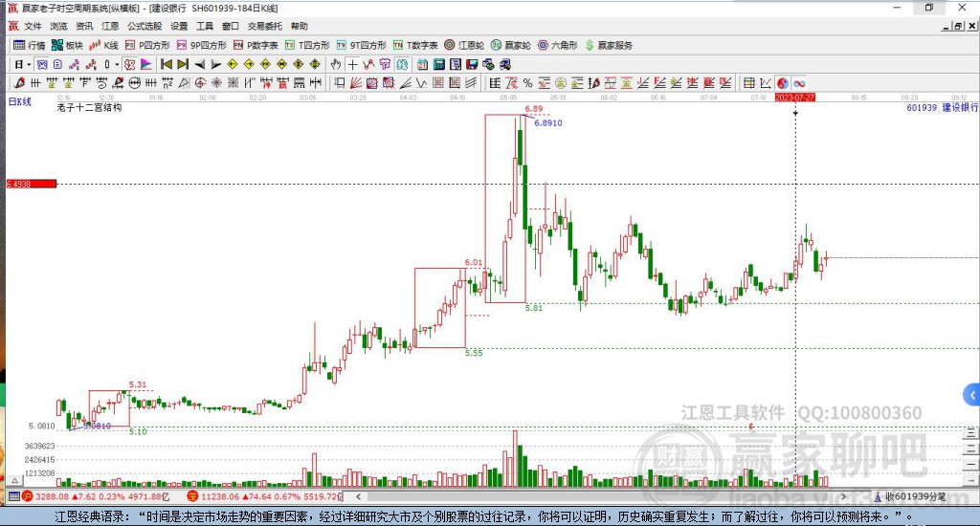Click the horizontal scrollbar left arrow
The width and height of the screenshot is (980, 526).
pos(358,496)
